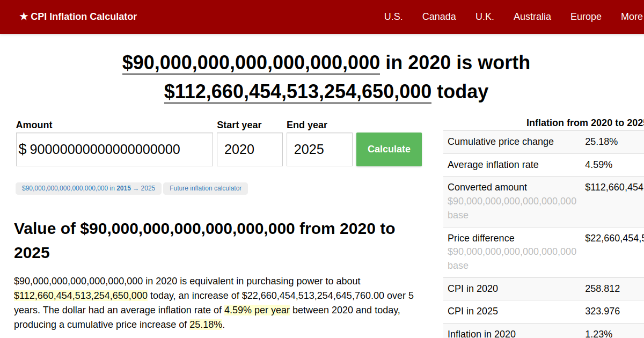644x338 pixels.
Task: Click the highlighted 25.18% cumulative increase text
Action: point(207,324)
